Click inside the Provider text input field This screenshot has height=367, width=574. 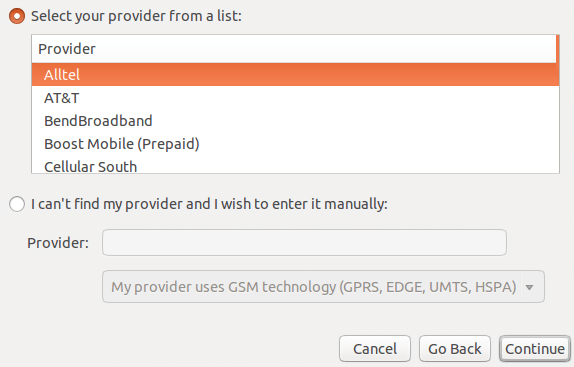tap(304, 243)
